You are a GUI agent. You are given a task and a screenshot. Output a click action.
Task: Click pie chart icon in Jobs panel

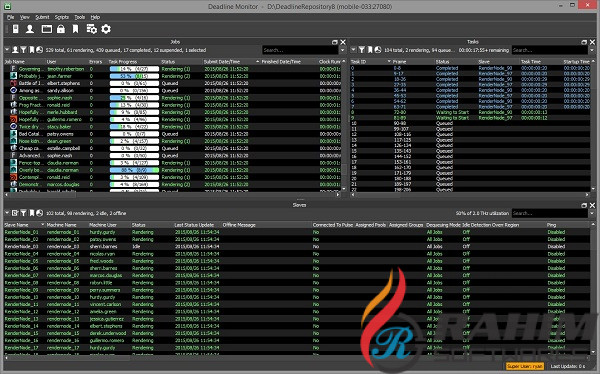tap(39, 50)
